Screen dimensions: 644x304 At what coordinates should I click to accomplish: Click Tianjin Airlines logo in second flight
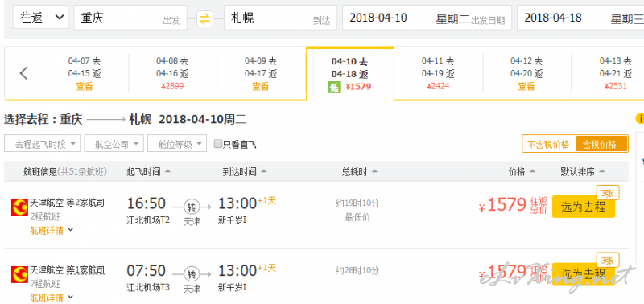pyautogui.click(x=19, y=274)
